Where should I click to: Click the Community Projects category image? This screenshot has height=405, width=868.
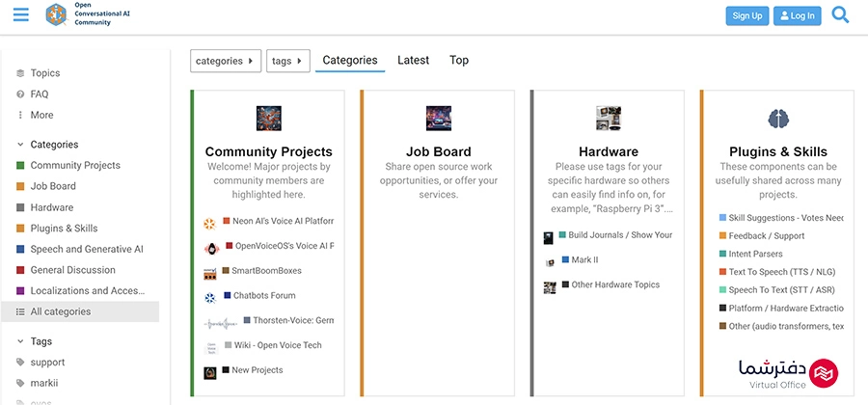pyautogui.click(x=268, y=119)
